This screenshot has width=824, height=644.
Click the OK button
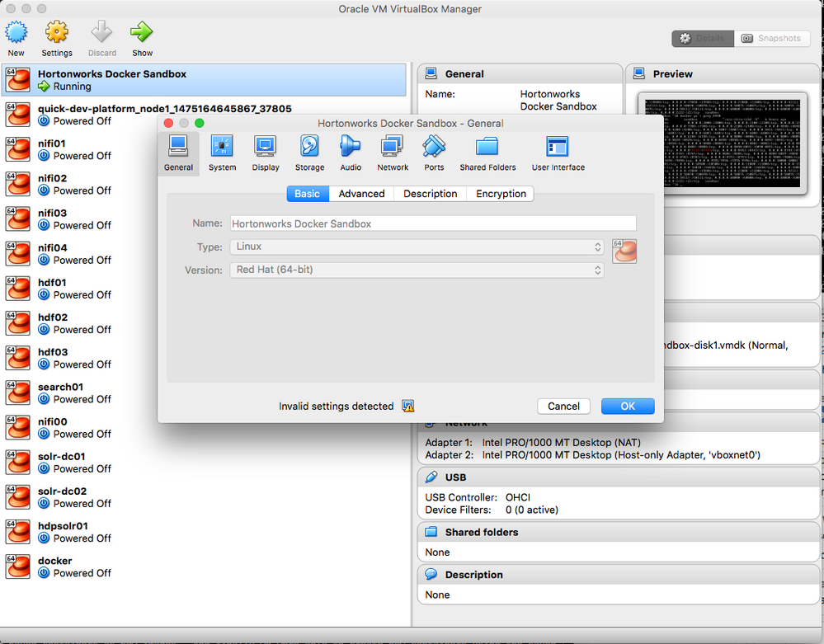pos(628,406)
